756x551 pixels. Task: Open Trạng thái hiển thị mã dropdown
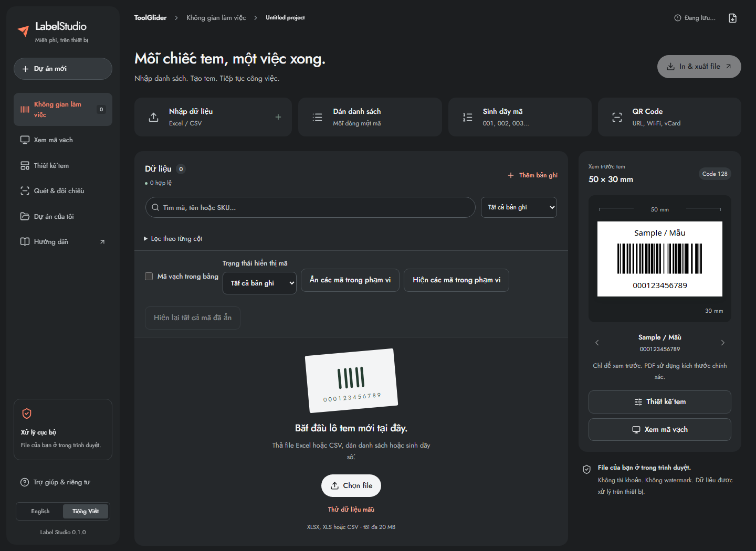click(x=260, y=283)
